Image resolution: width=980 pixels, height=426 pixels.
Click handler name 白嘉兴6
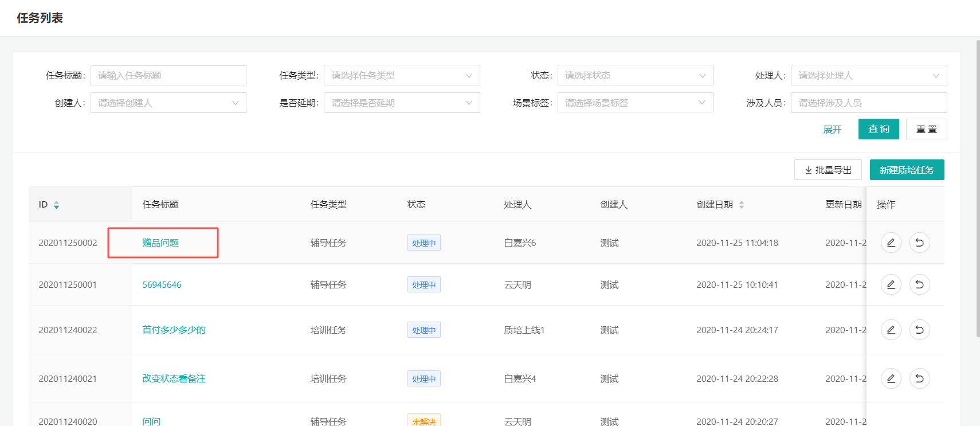pyautogui.click(x=520, y=243)
